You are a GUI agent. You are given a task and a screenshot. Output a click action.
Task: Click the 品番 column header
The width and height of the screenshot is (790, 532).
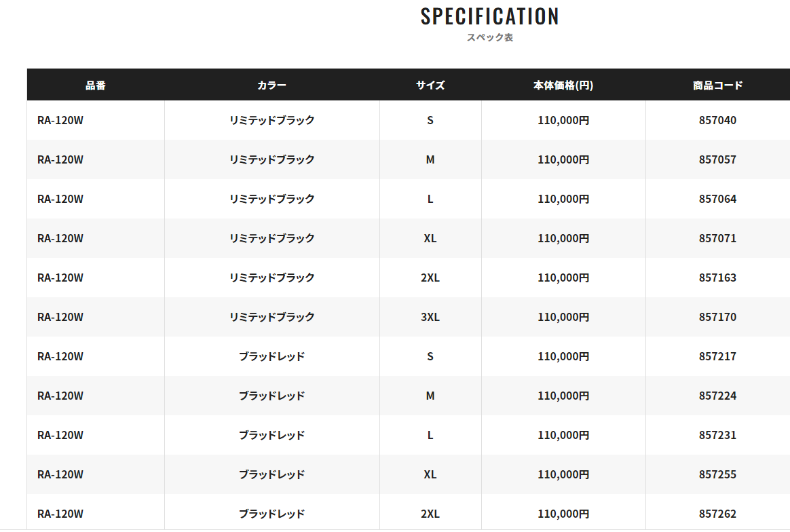click(96, 85)
